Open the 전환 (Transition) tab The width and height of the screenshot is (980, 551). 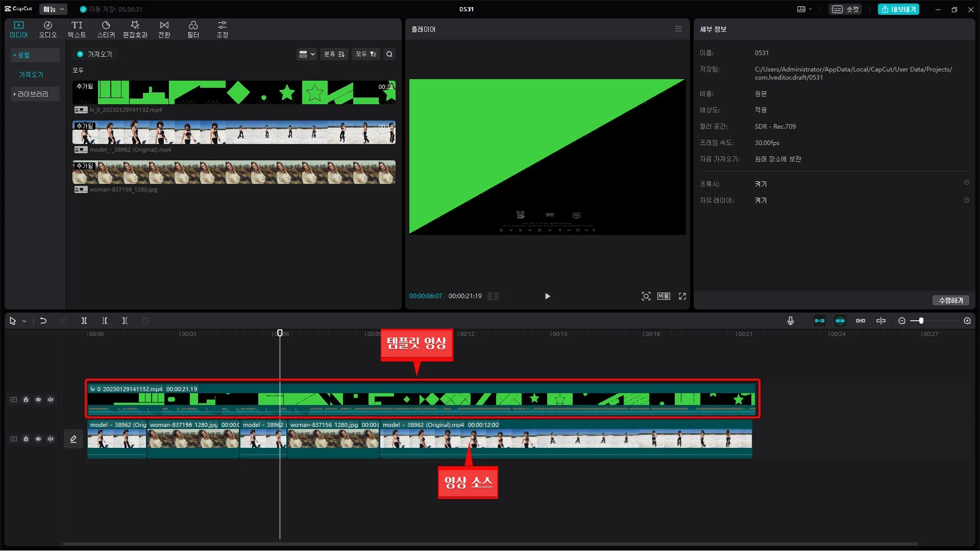pyautogui.click(x=164, y=30)
